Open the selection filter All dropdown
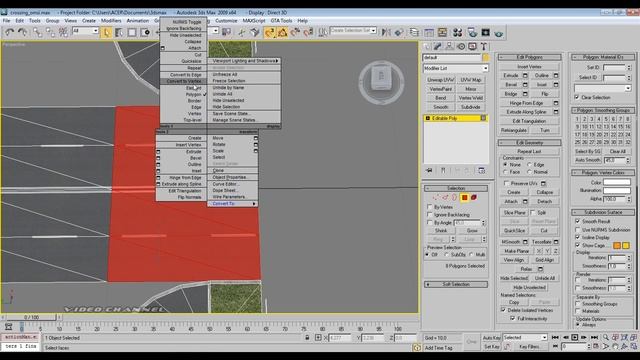640x360 pixels. (85, 31)
